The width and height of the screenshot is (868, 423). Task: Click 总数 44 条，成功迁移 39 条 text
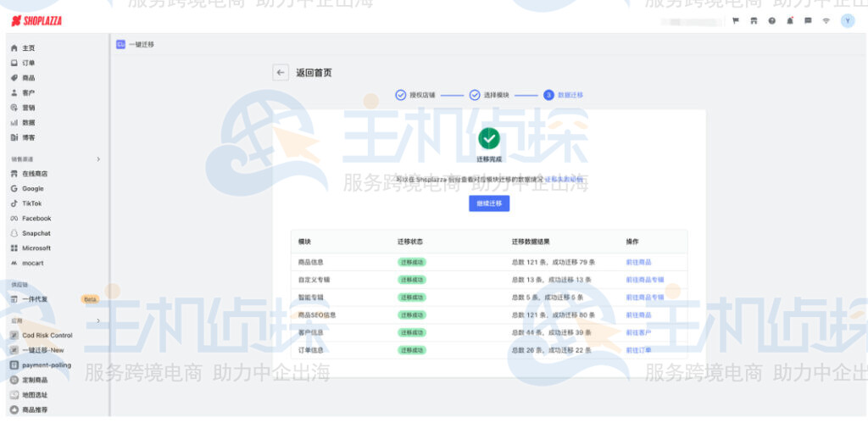pos(551,333)
